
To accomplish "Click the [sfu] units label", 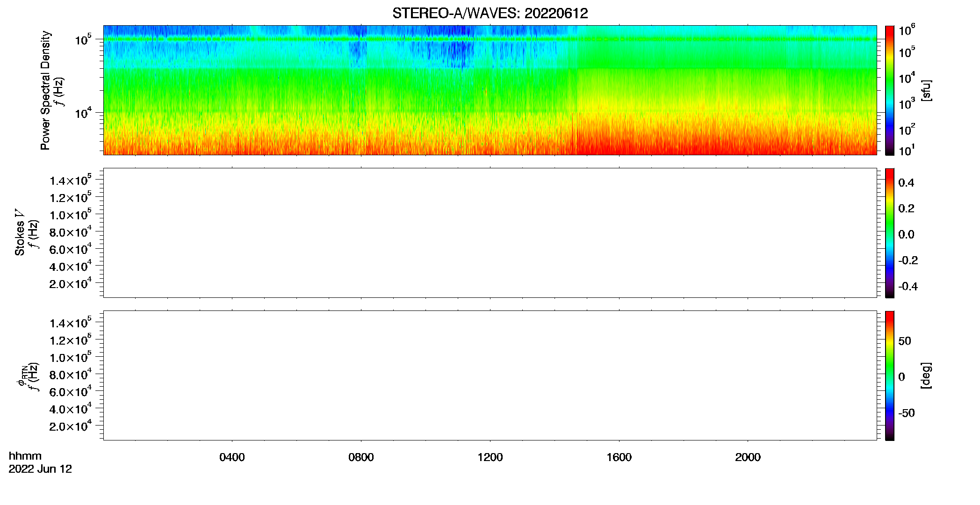I will pos(926,90).
